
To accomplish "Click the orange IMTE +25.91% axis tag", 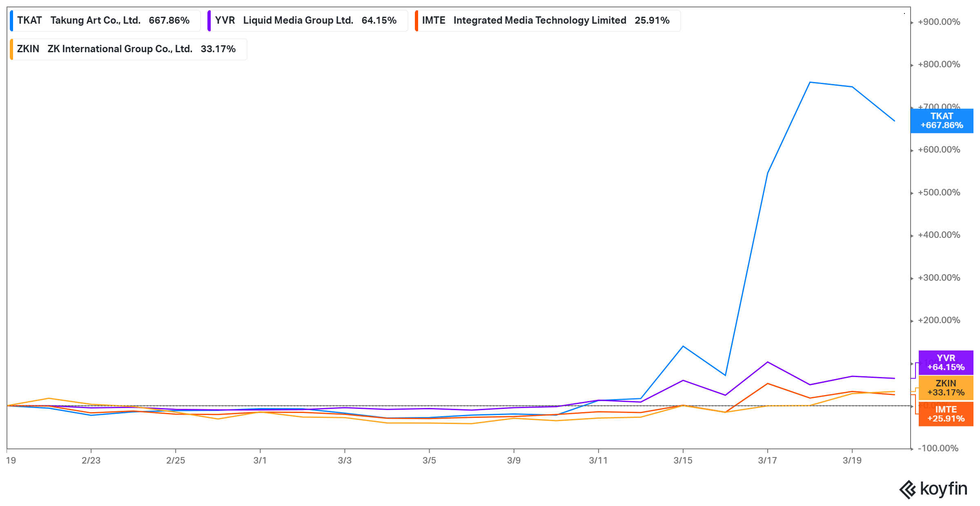I will click(x=946, y=414).
